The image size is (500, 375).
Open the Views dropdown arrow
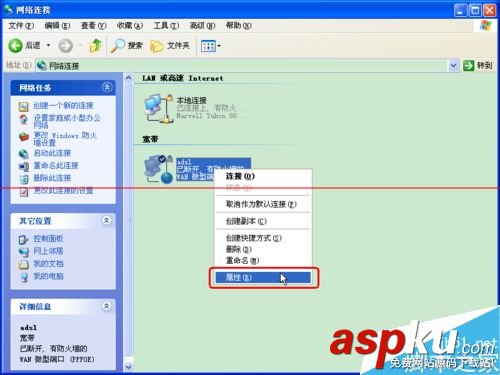[x=219, y=46]
